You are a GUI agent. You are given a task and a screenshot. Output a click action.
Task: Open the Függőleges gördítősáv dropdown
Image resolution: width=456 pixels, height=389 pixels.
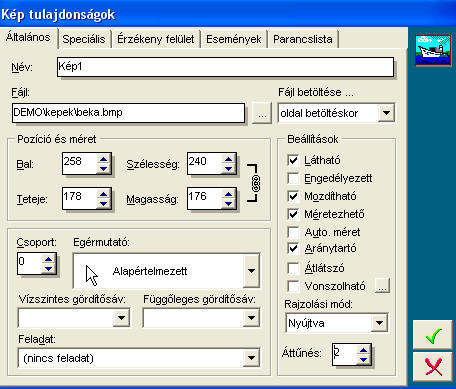pos(251,318)
